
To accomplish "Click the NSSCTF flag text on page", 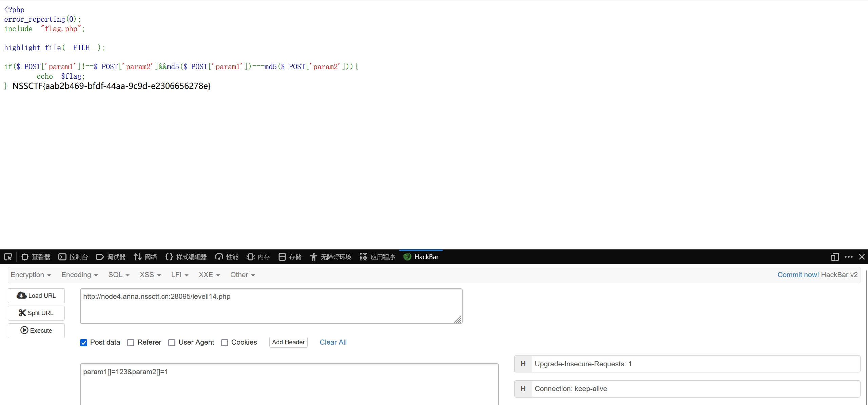I will 111,86.
